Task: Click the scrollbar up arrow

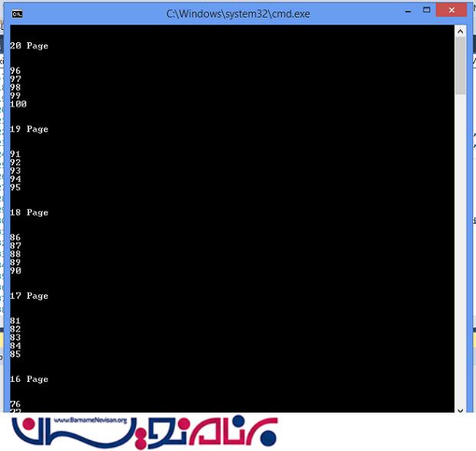Action: click(x=460, y=32)
